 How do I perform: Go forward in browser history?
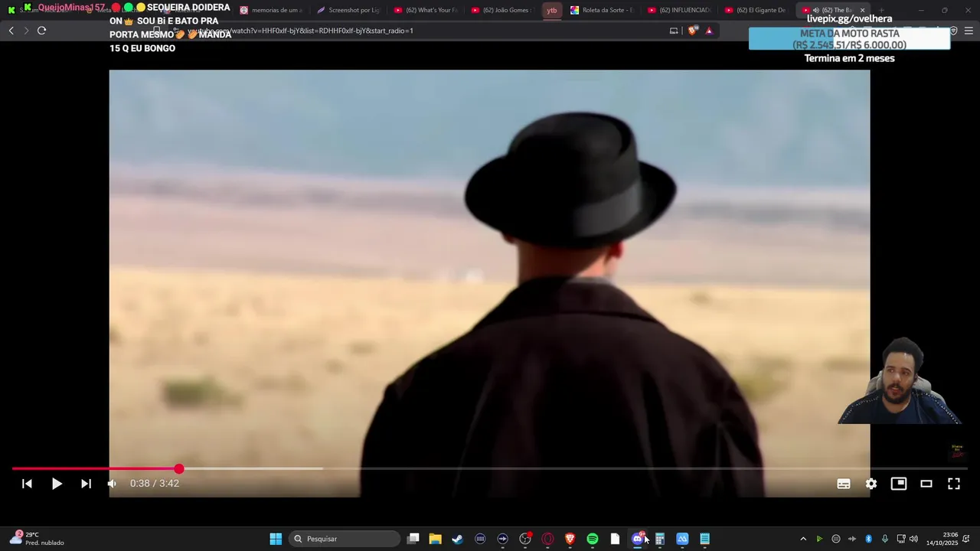tap(26, 31)
